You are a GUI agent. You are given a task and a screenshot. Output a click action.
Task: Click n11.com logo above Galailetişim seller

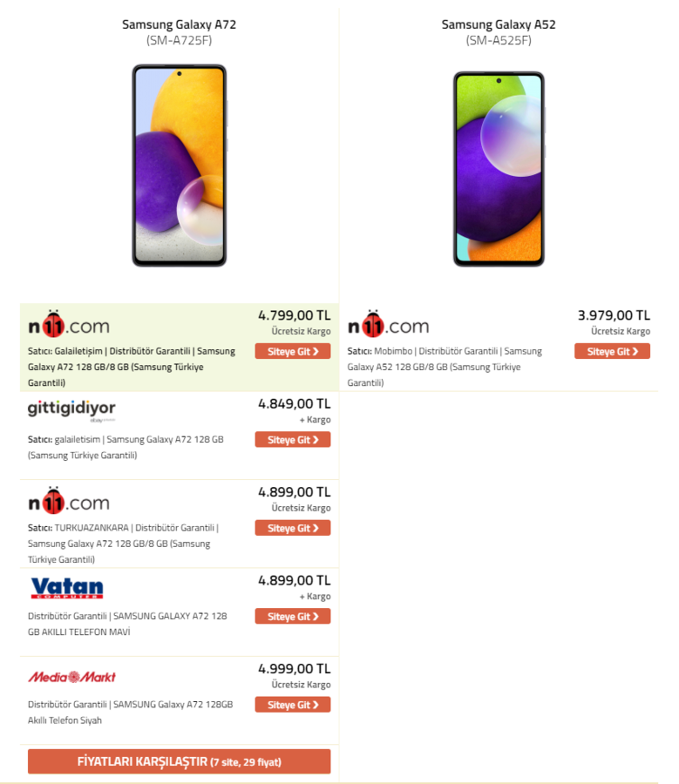click(x=69, y=323)
